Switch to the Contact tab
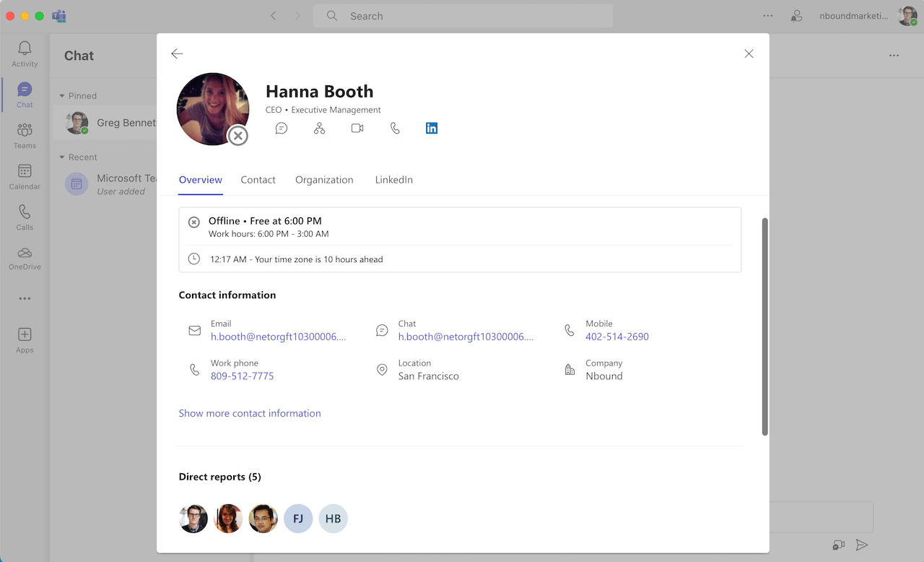 pyautogui.click(x=258, y=180)
